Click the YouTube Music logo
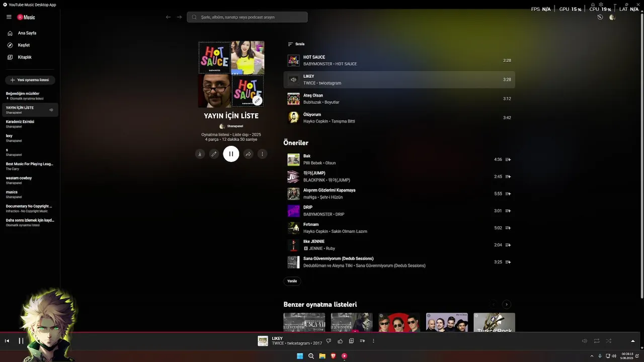644x362 pixels. 26,17
